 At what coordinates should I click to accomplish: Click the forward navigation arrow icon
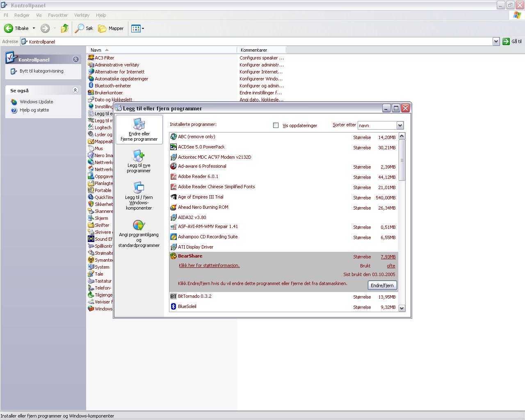(x=45, y=28)
